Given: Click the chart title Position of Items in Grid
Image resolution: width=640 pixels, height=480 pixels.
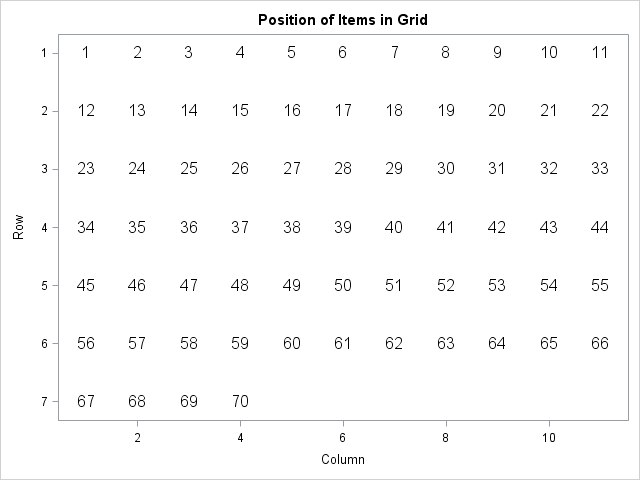Looking at the screenshot, I should click(x=343, y=20).
